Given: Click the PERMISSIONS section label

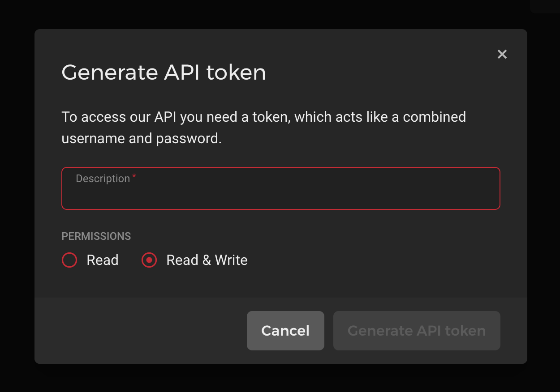Looking at the screenshot, I should click(x=96, y=236).
